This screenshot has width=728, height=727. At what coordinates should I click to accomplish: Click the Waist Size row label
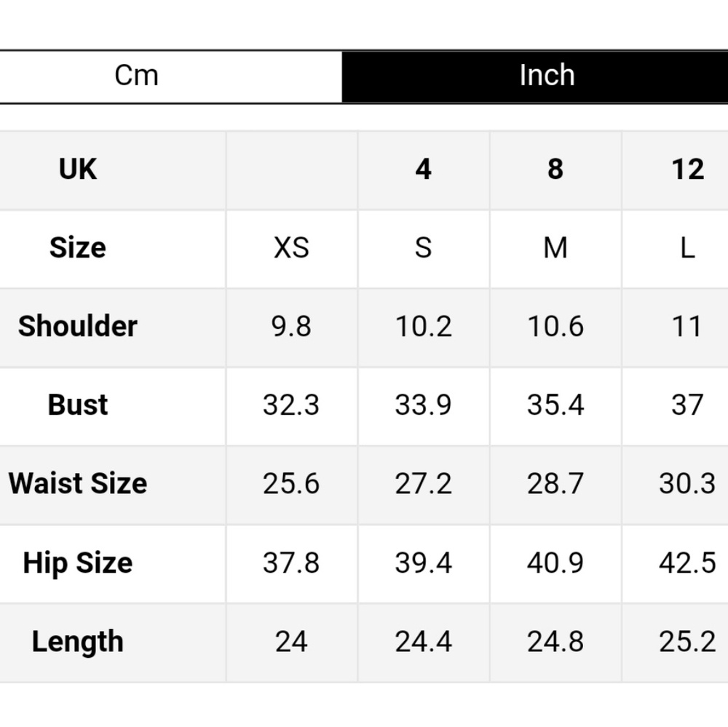tap(78, 484)
